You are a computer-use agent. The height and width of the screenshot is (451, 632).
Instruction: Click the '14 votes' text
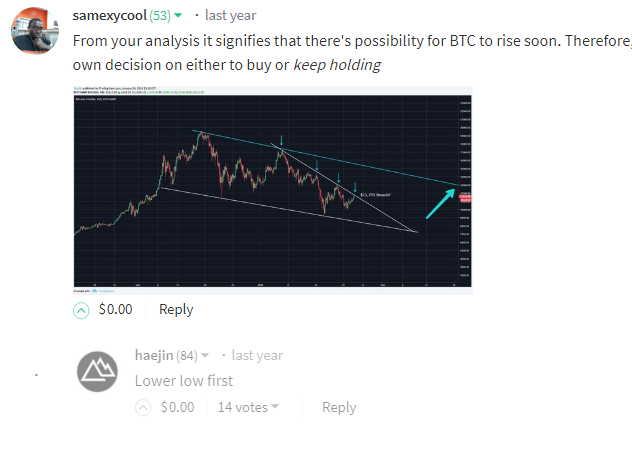243,407
